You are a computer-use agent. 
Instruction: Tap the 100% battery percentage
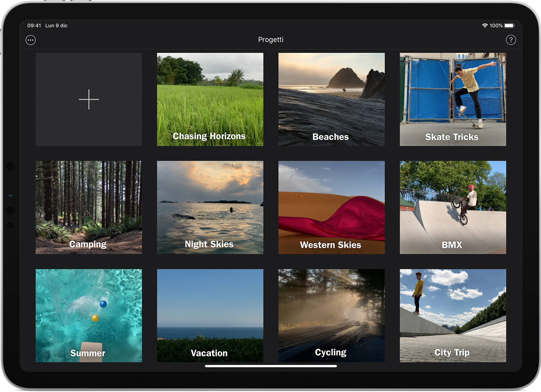(x=496, y=26)
